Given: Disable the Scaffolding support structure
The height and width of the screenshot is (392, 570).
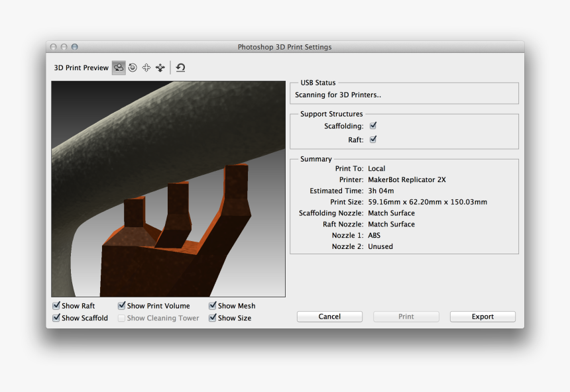Looking at the screenshot, I should [x=372, y=125].
